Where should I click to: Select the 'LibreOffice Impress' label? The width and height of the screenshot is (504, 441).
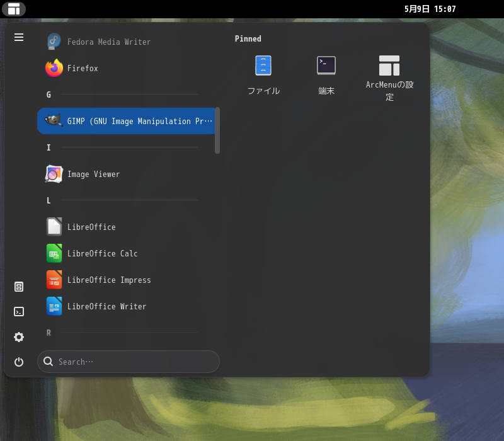(109, 280)
